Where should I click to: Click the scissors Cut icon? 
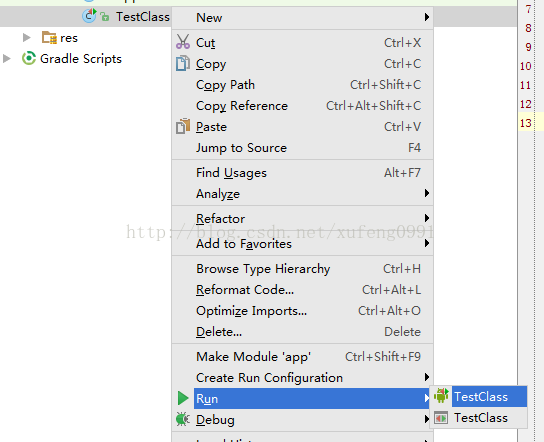(x=183, y=42)
